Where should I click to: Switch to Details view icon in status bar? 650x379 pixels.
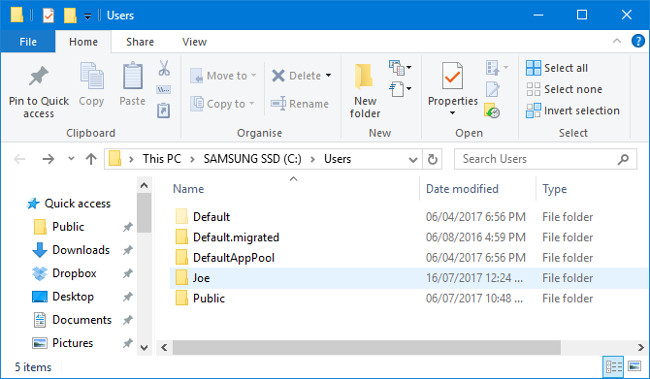tap(613, 367)
